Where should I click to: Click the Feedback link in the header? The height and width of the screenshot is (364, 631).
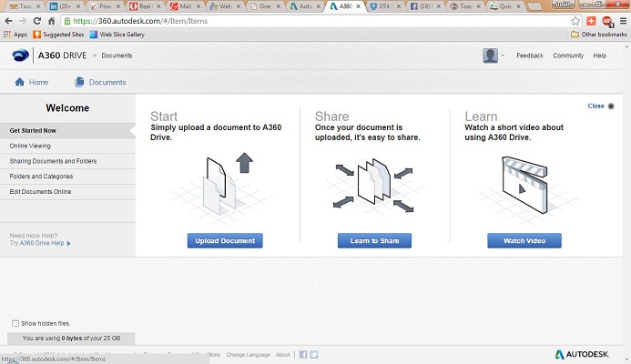(530, 56)
